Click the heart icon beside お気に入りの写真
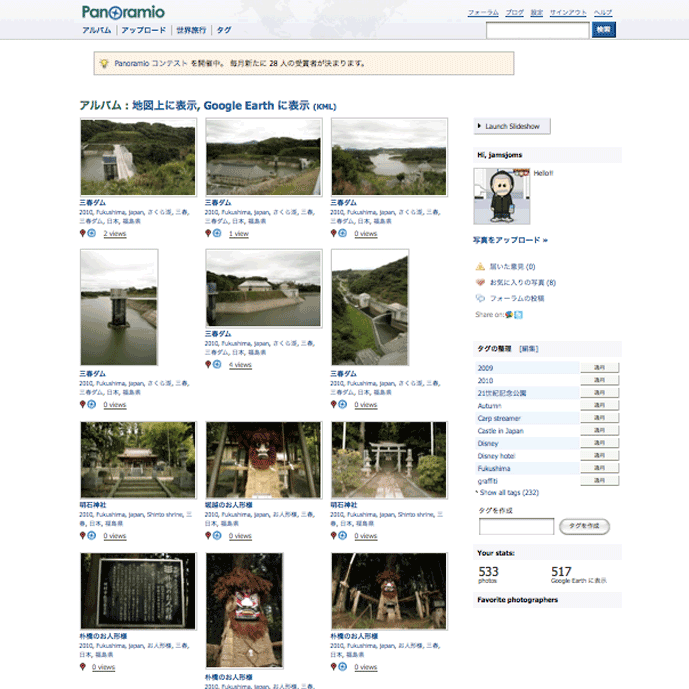 coord(480,282)
